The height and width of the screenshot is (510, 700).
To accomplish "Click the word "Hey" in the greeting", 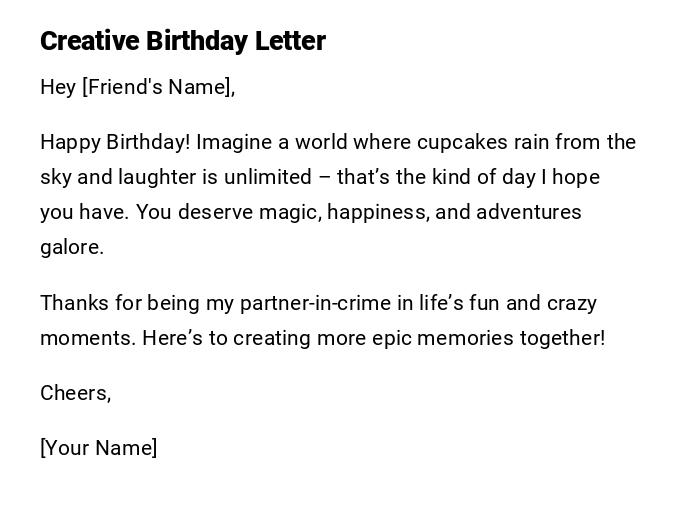I will 58,87.
